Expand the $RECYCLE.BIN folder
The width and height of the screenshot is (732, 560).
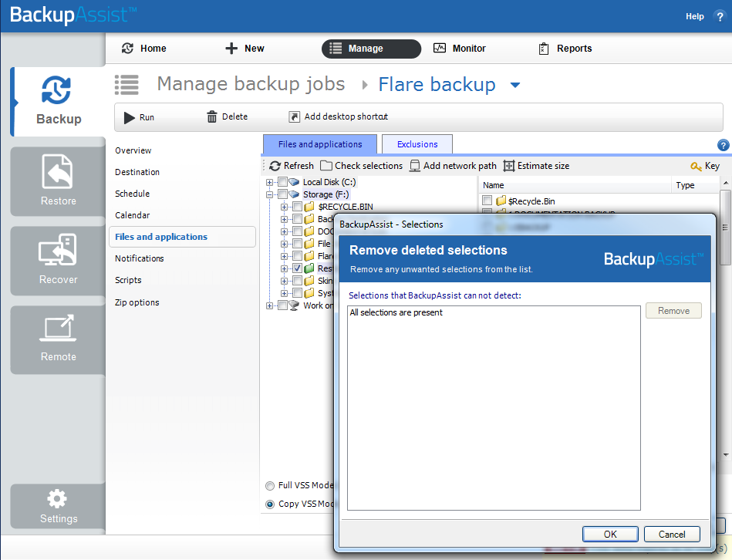284,207
